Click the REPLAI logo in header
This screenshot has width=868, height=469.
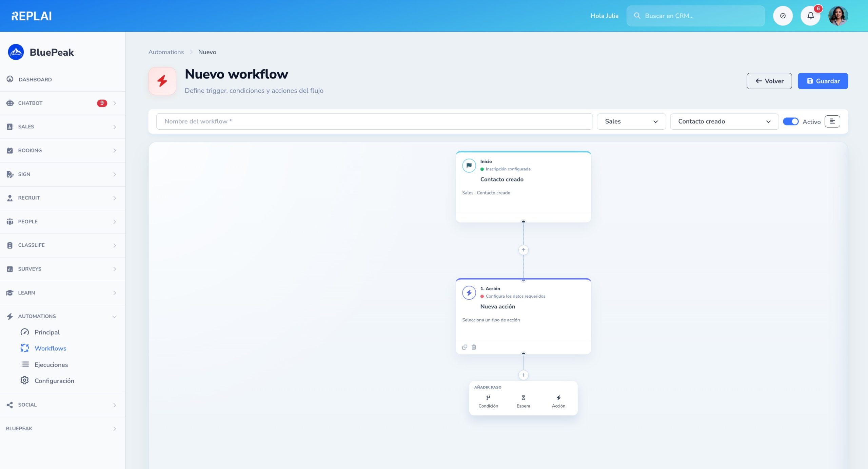point(32,16)
